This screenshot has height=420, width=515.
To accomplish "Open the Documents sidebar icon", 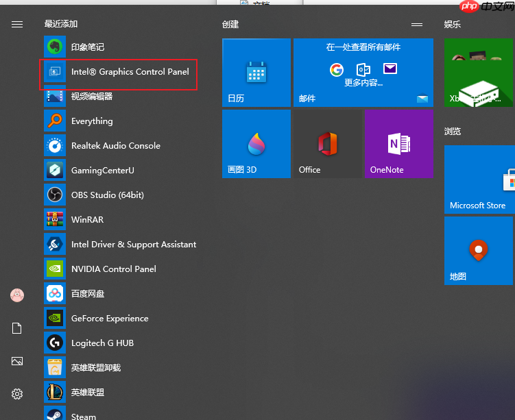I will point(17,328).
